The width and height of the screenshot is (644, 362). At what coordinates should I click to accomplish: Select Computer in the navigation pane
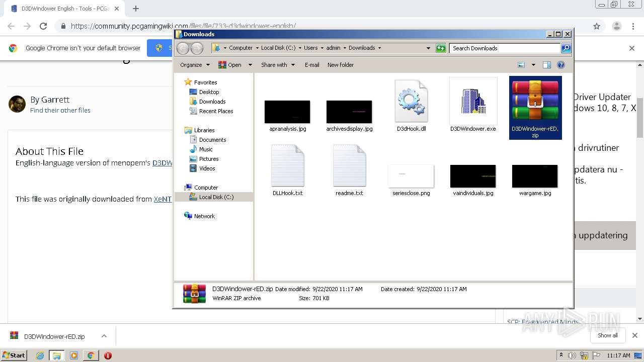[206, 188]
